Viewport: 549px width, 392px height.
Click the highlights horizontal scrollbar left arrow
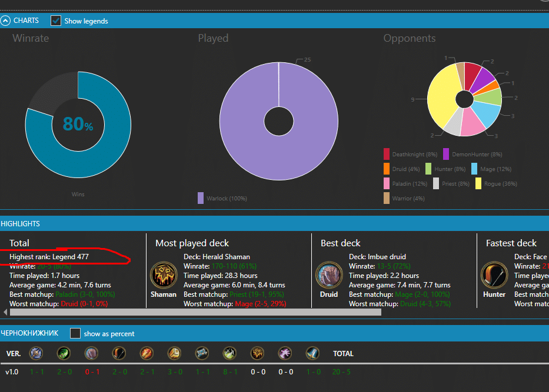6,312
